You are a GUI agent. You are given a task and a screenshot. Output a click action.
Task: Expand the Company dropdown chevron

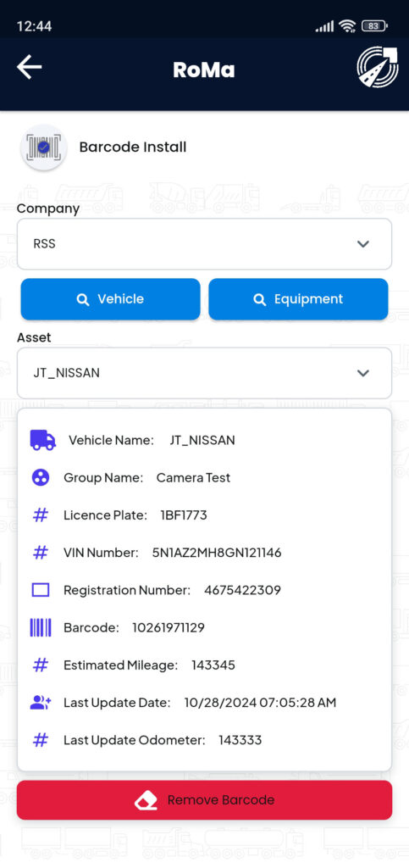(x=363, y=243)
